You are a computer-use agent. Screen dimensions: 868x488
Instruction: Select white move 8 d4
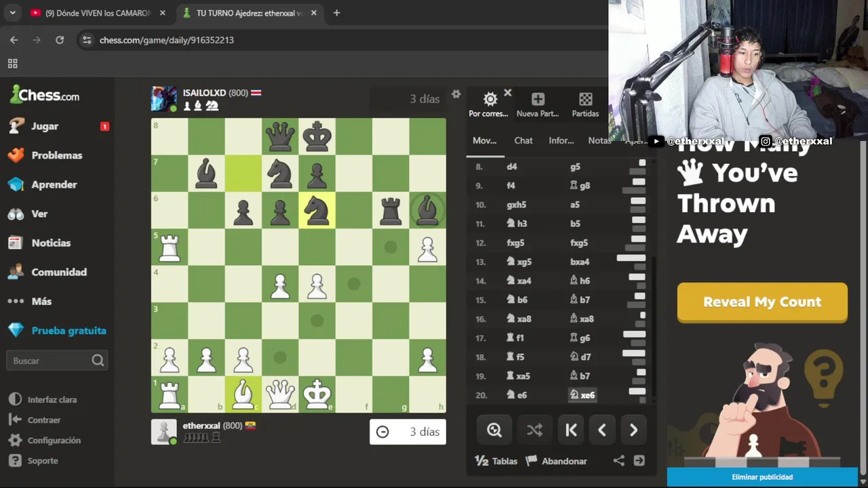(511, 167)
